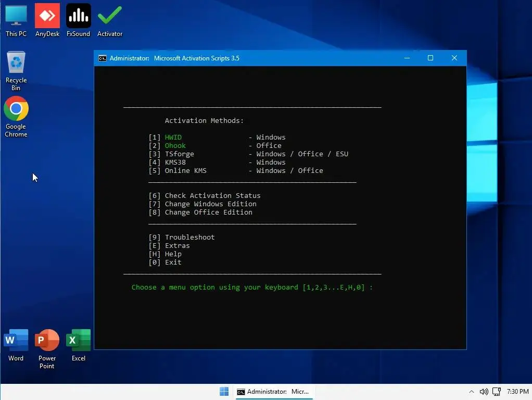The width and height of the screenshot is (532, 400).
Task: Select the Recycle Bin icon
Action: point(16,71)
